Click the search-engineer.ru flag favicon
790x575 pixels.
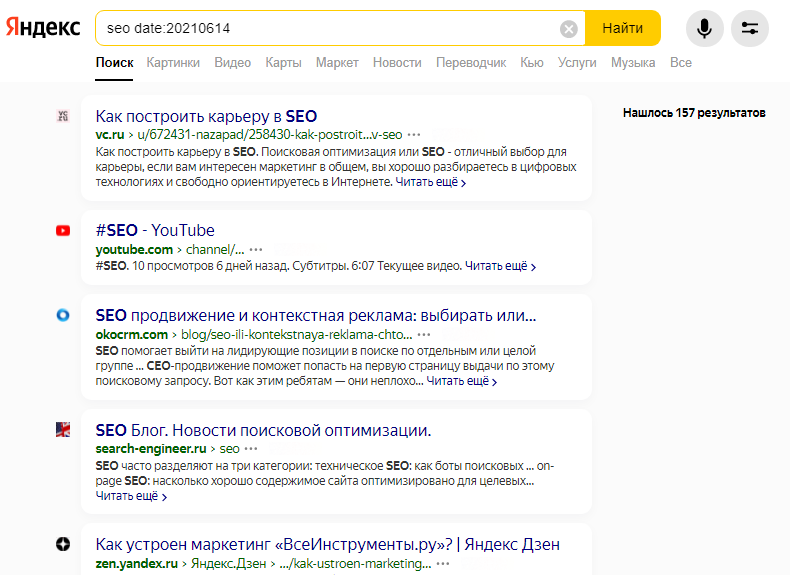pyautogui.click(x=63, y=430)
